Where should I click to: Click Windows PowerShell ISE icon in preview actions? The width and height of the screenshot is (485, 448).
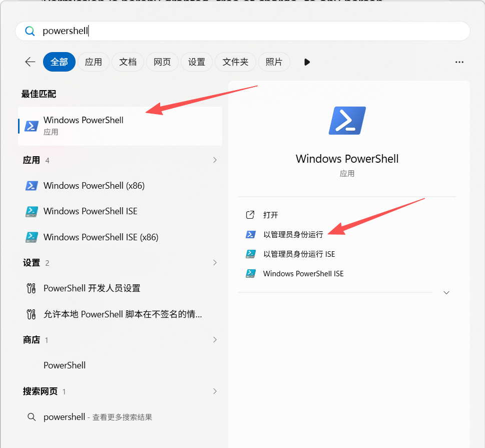pyautogui.click(x=251, y=273)
